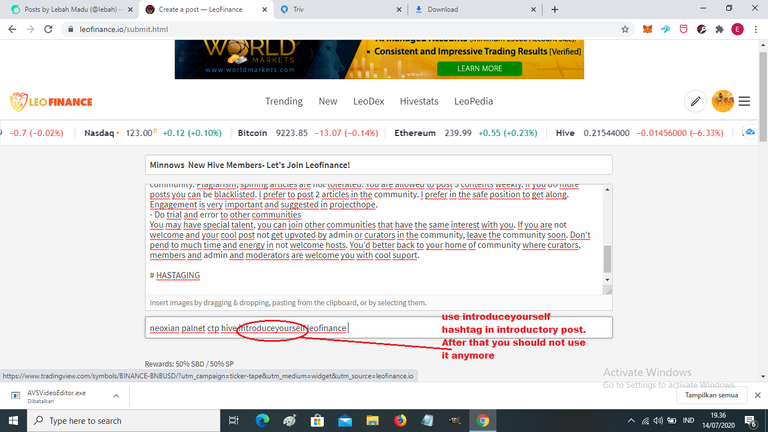Open the pencil compose post icon
This screenshot has width=768, height=432.
point(695,101)
